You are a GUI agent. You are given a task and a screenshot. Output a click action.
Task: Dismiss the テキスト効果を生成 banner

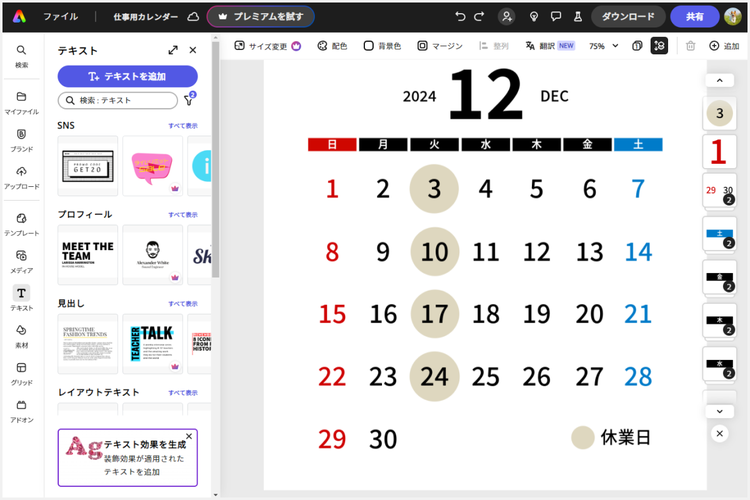click(189, 436)
